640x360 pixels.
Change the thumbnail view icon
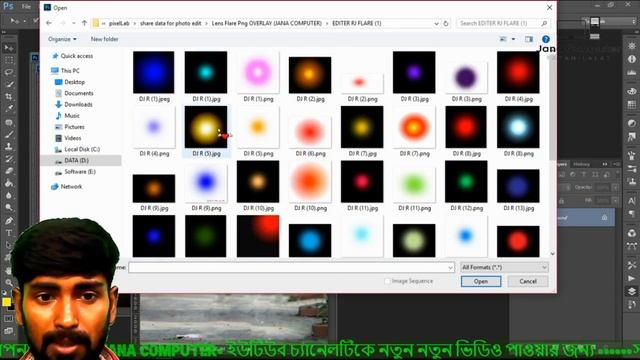point(503,39)
